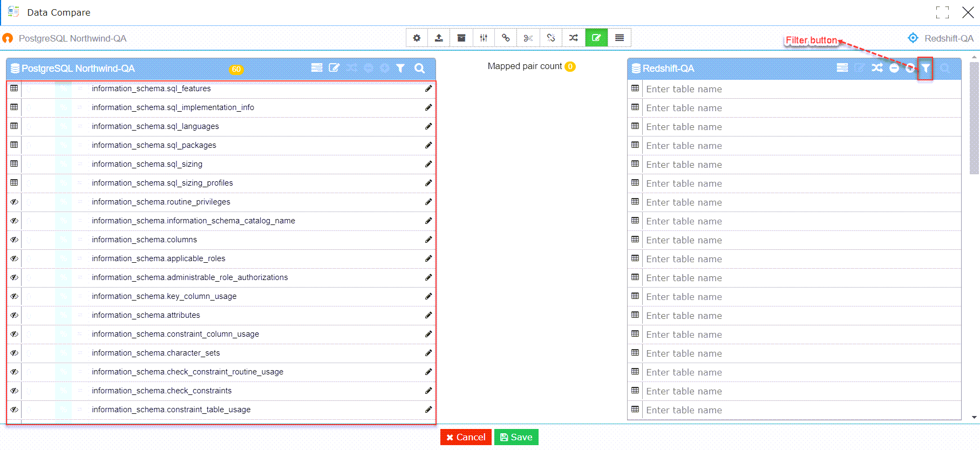
Task: Click the view eye icon beside information_schema.attributes
Action: (14, 315)
